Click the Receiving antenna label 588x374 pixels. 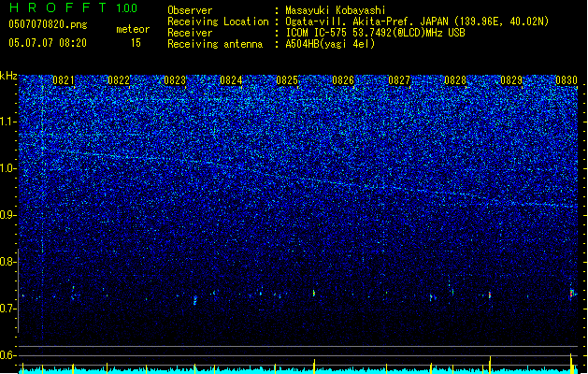coord(215,44)
